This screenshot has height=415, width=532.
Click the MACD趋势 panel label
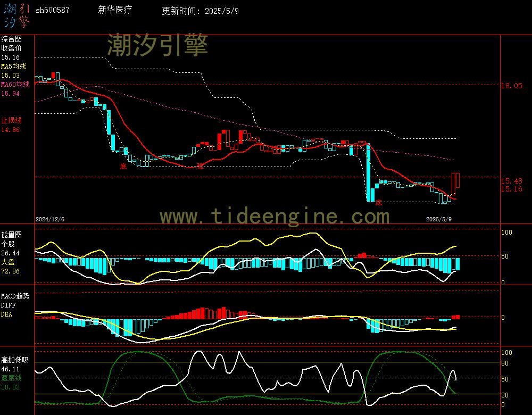tap(15, 296)
